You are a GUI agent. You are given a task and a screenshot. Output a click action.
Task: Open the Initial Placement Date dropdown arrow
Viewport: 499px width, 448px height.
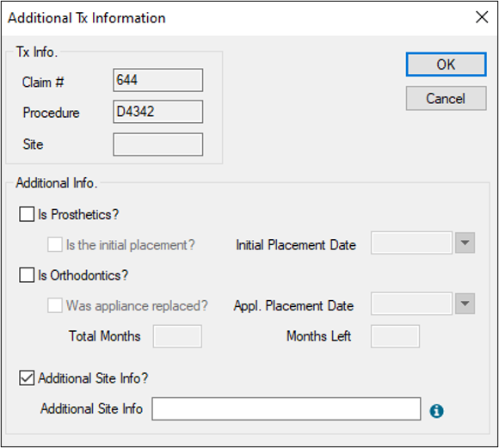pyautogui.click(x=465, y=242)
